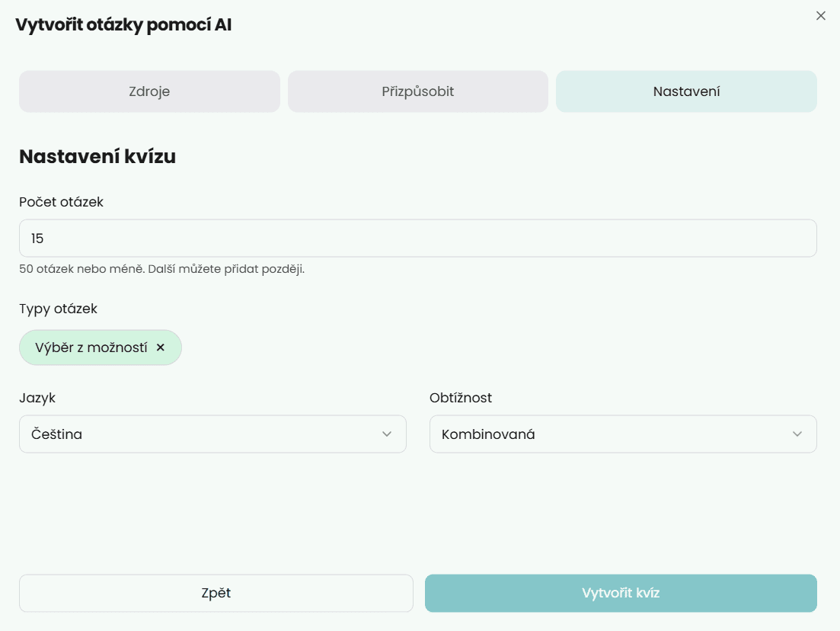Screen dimensions: 840x631
Task: Click the Obtížnost label
Action: tap(461, 398)
